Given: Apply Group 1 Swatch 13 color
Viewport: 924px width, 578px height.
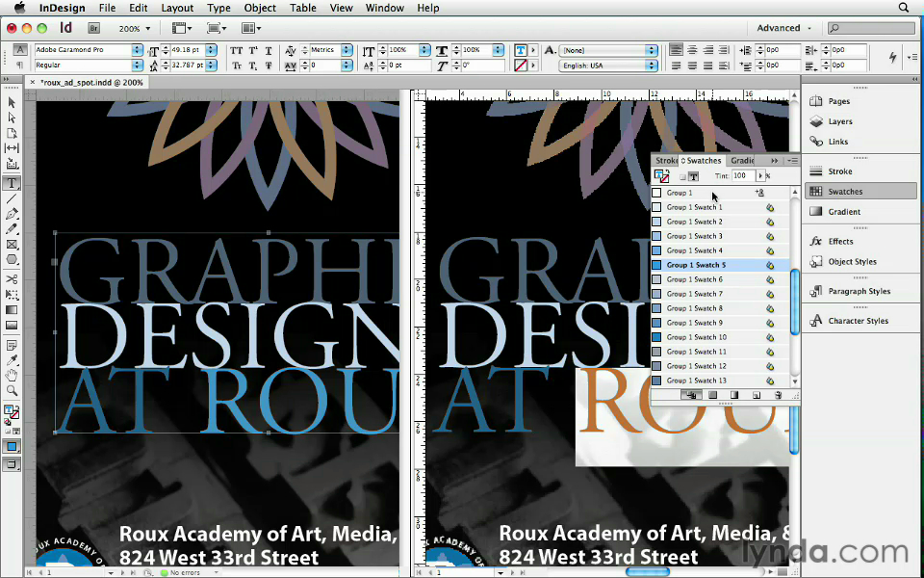Looking at the screenshot, I should [720, 381].
